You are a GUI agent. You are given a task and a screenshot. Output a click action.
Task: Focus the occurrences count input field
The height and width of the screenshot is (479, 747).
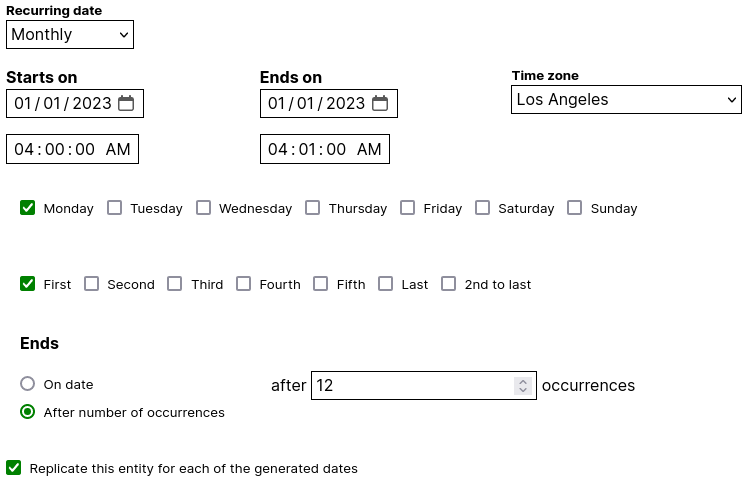coord(424,386)
